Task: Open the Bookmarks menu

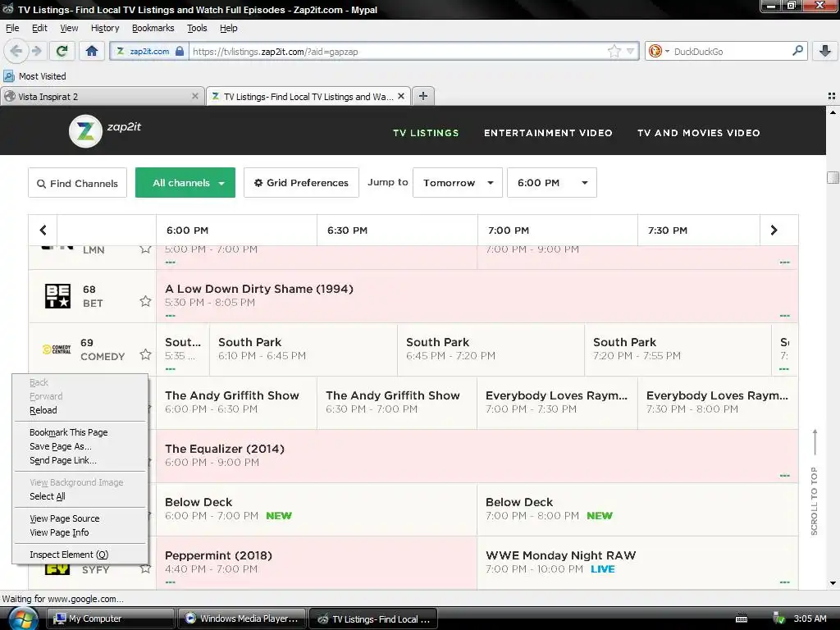Action: tap(153, 28)
